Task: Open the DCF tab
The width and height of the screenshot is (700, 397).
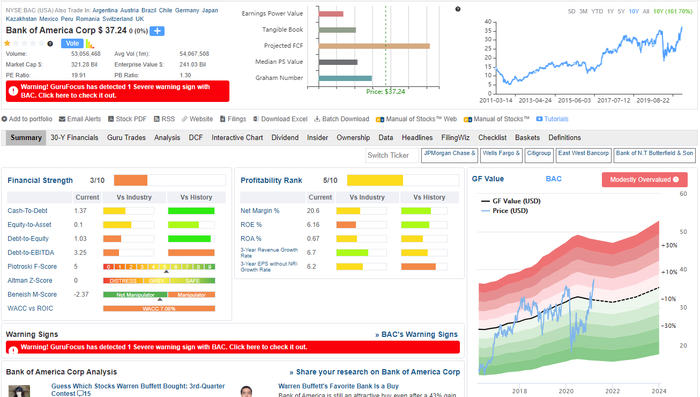Action: click(196, 138)
